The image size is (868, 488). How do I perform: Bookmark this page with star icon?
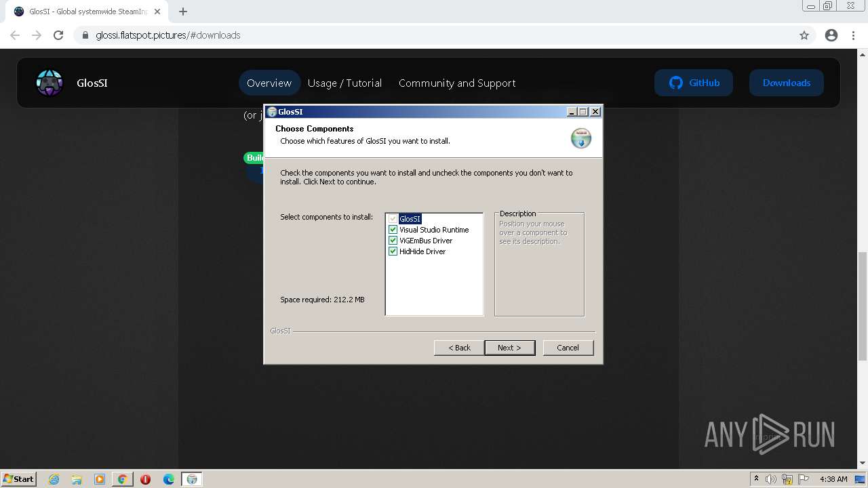(x=804, y=35)
